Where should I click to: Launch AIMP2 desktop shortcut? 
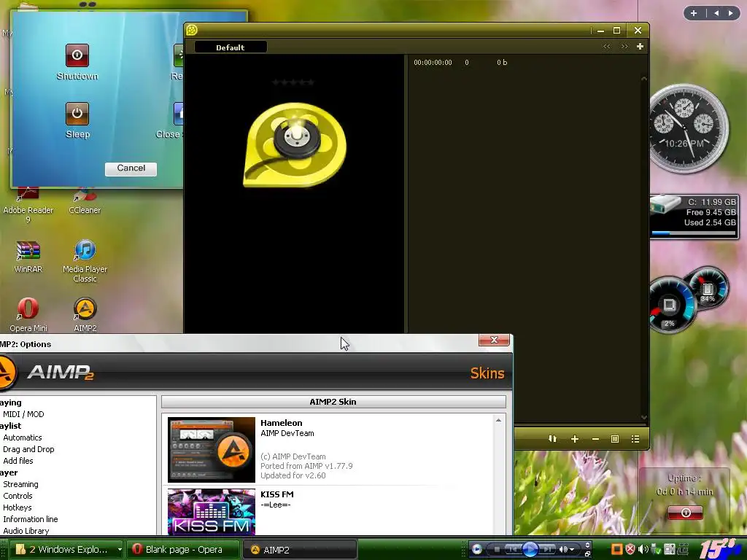[x=85, y=315]
